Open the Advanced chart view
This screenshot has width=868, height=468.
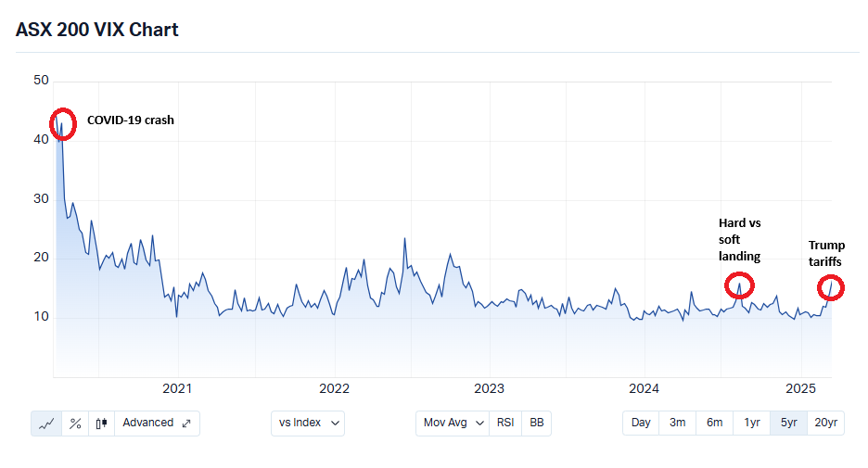click(157, 423)
